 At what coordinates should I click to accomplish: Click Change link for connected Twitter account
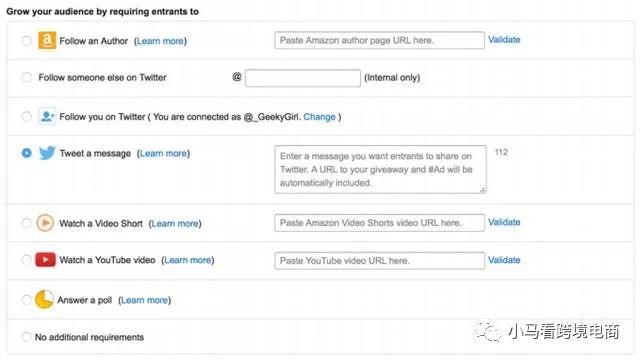click(x=319, y=117)
